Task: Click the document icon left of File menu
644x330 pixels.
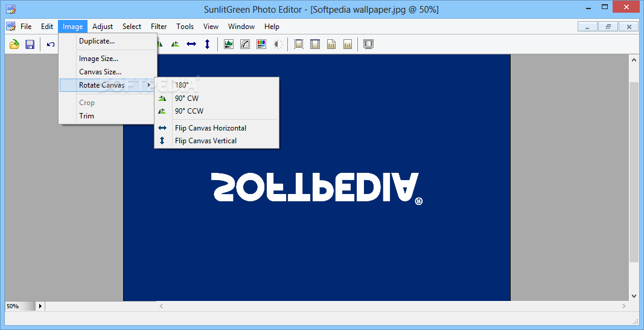Action: (11, 27)
